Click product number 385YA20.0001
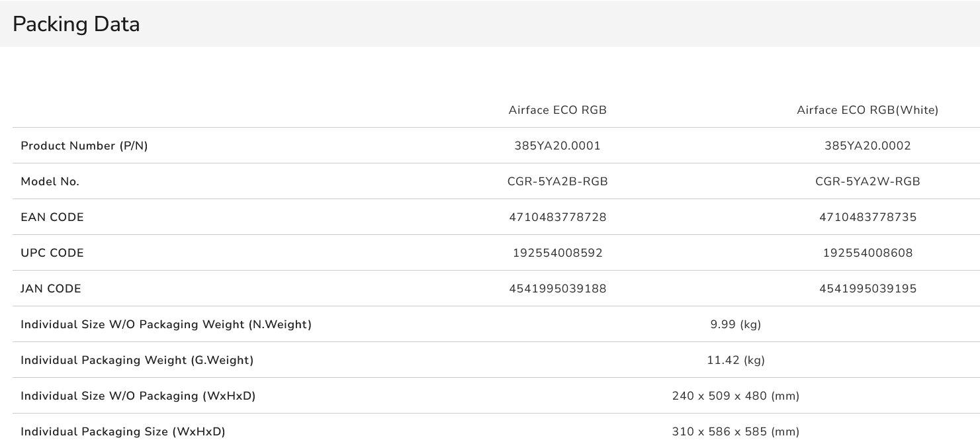980x444 pixels. (x=557, y=146)
